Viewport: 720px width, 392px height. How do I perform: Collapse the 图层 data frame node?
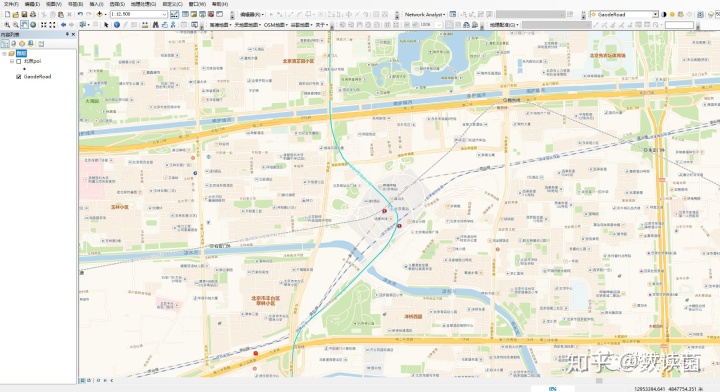[5, 54]
